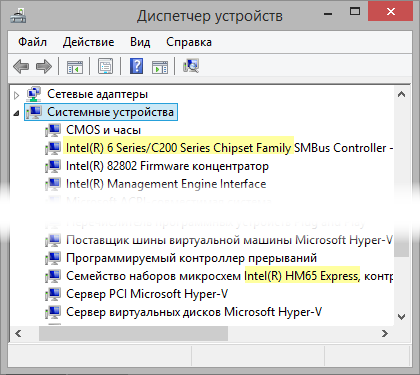Click the vertical scrollbar down arrow

(402, 317)
